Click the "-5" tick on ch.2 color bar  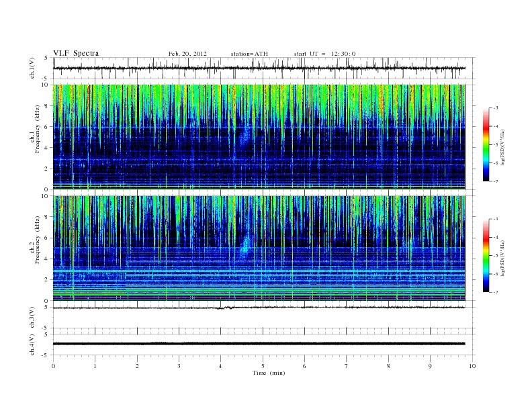coord(495,256)
